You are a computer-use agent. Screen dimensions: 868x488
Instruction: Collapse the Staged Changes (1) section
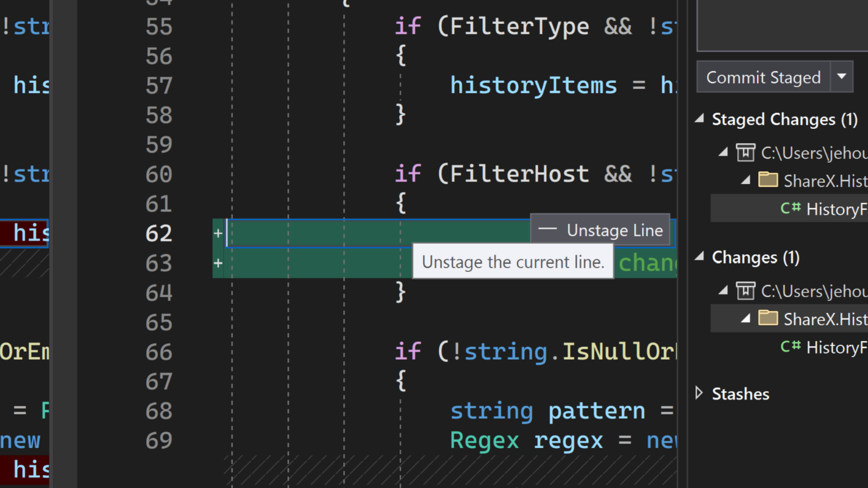click(x=699, y=119)
